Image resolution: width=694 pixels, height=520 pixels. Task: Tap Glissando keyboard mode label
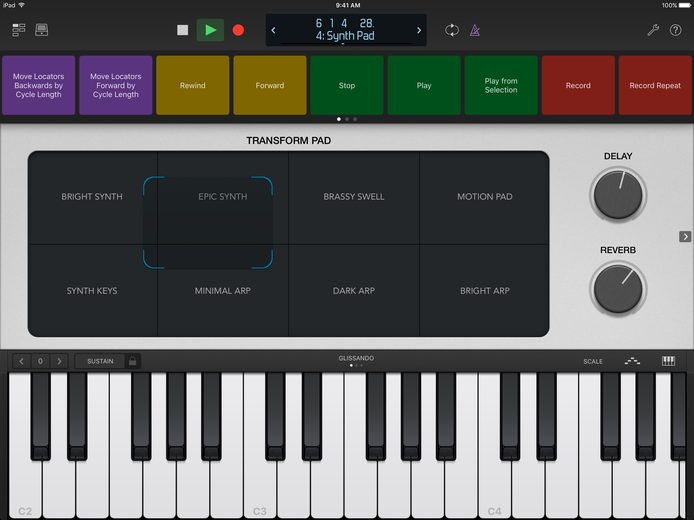[356, 358]
